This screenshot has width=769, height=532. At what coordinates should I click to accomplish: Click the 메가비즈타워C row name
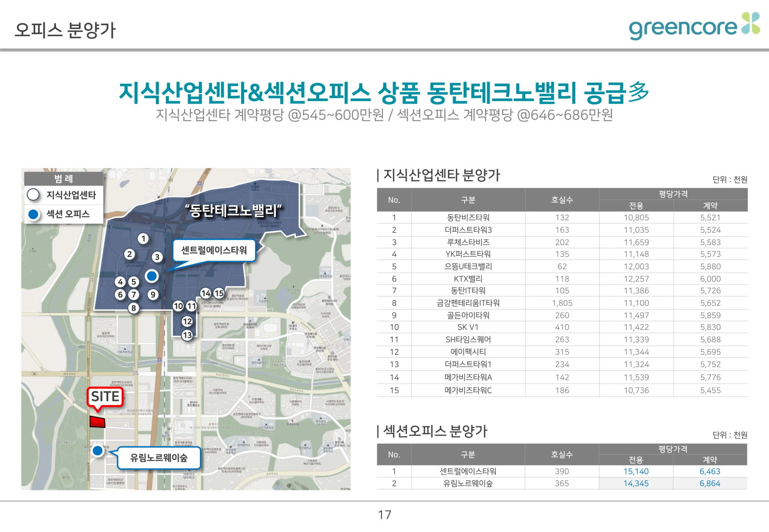[468, 390]
